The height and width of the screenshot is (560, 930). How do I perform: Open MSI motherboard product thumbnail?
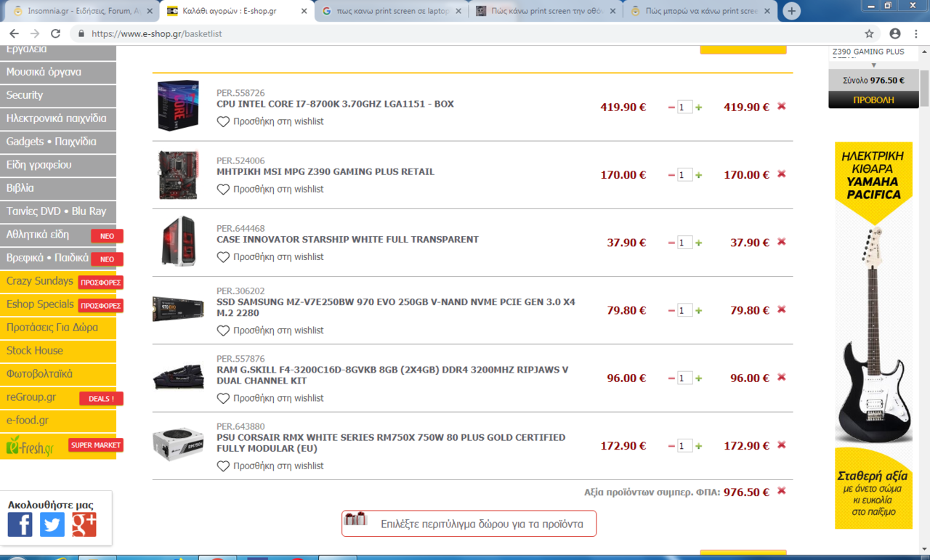(178, 174)
